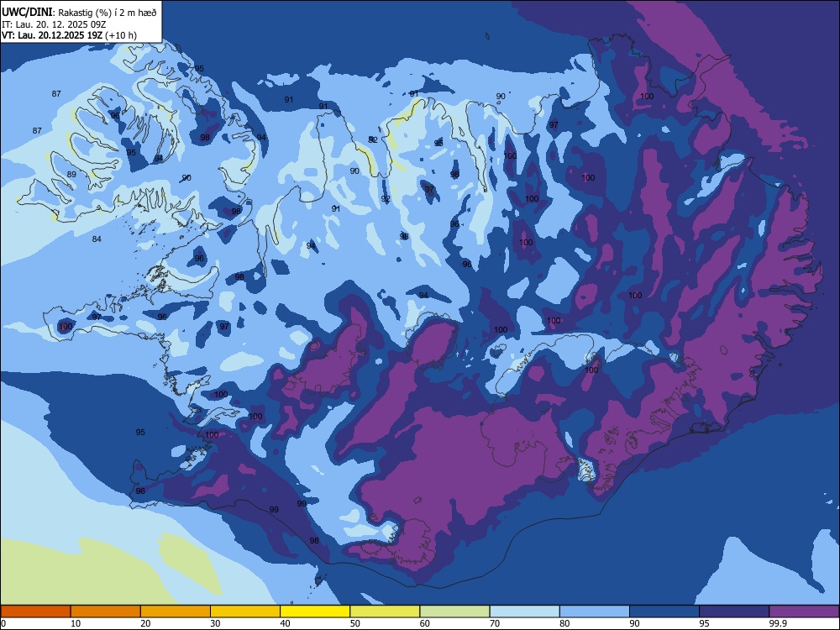Click the legend scale label '30'
The width and height of the screenshot is (840, 630).
tap(215, 623)
